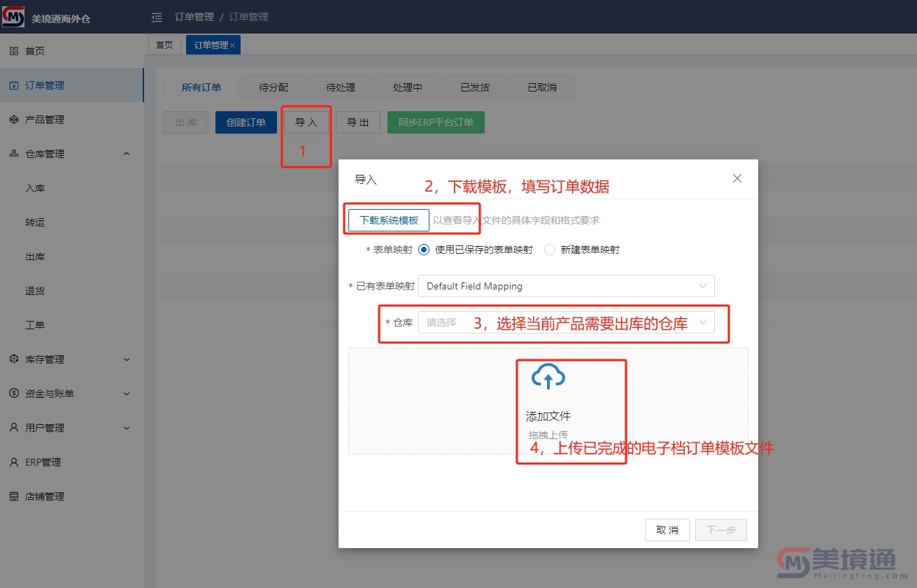Click the cloud upload icon

pos(548,377)
